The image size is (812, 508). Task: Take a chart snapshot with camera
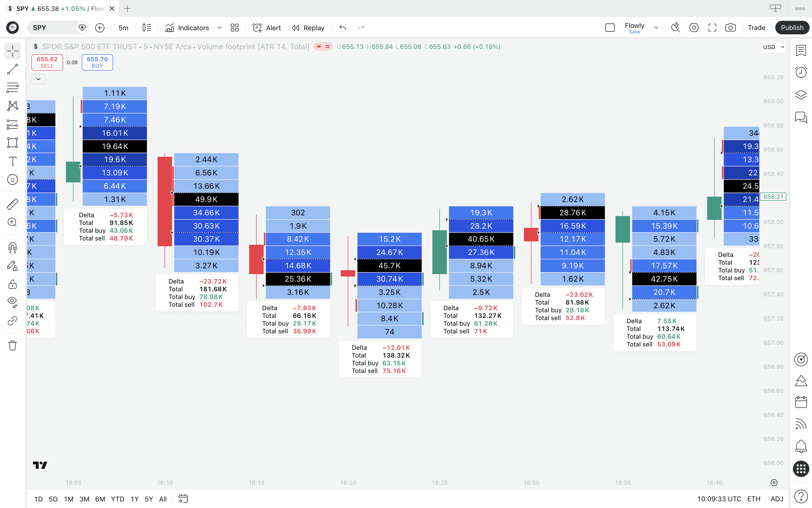tap(731, 28)
